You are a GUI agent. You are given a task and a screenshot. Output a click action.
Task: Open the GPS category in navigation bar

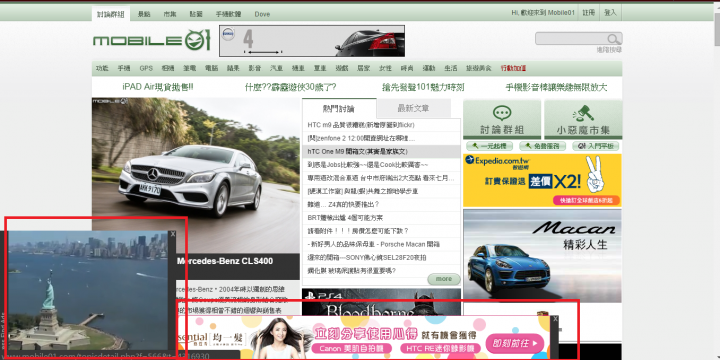(146, 68)
